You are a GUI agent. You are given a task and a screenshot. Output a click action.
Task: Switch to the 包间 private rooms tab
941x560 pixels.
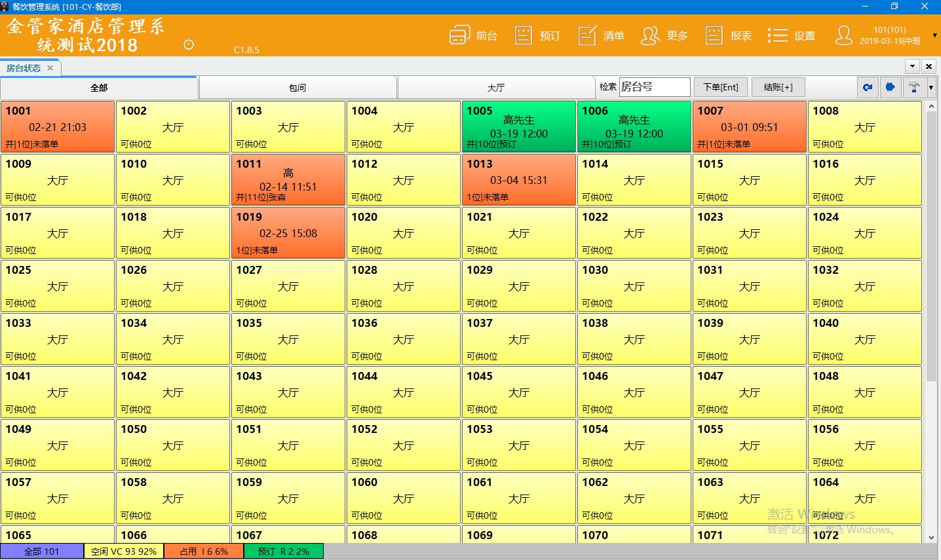pos(298,88)
